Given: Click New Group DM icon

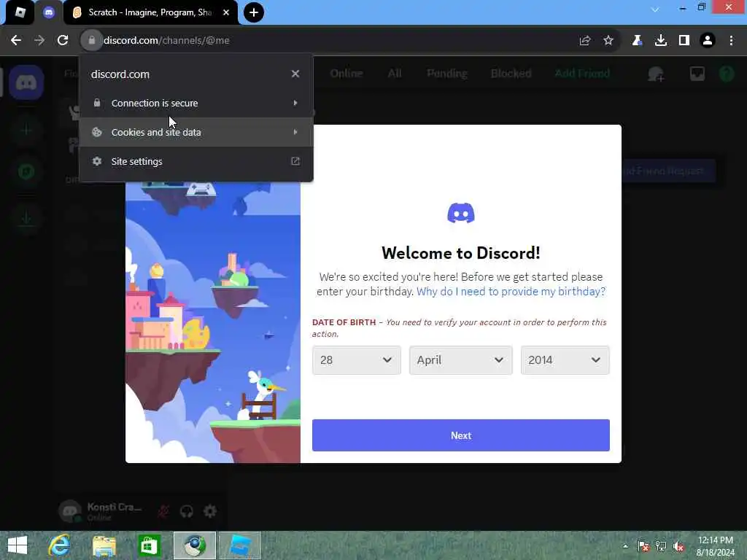Looking at the screenshot, I should (x=656, y=74).
